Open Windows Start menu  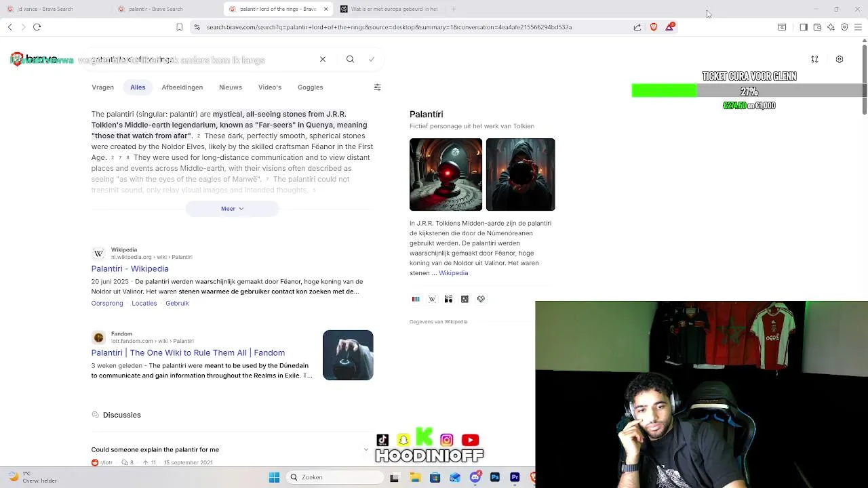pos(274,478)
